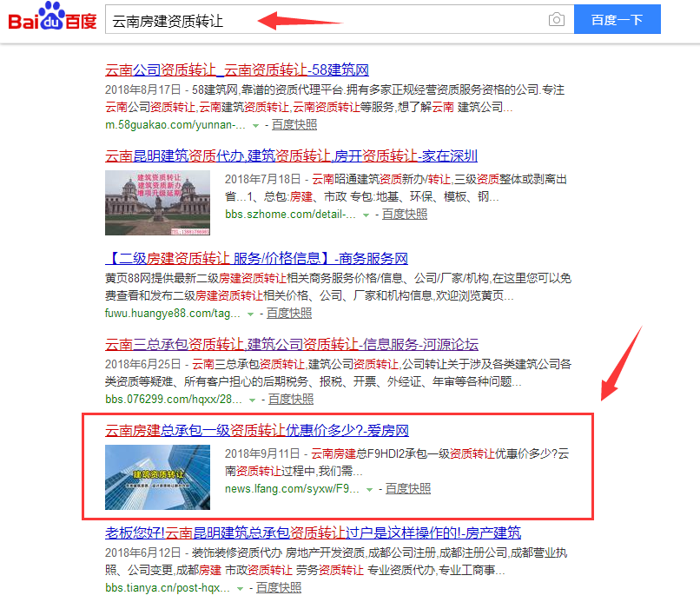Viewport: 700px width, 602px height.
Task: Click URL fuwu.huangye88.com/tag...
Action: point(173,314)
